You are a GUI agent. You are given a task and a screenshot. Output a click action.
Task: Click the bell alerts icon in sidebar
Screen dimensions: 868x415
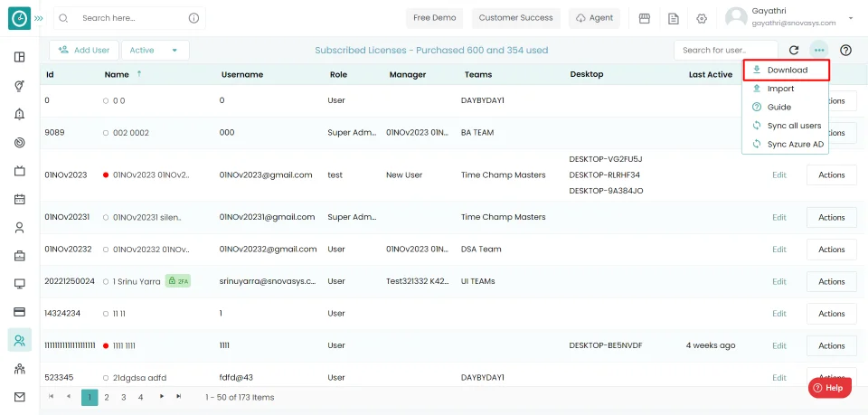pos(19,114)
